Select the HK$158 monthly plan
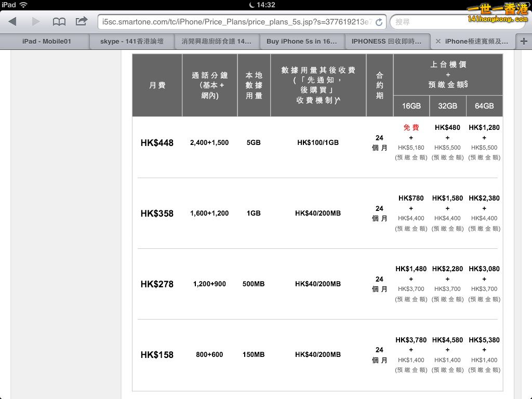Image resolution: width=532 pixels, height=399 pixels. click(x=157, y=355)
